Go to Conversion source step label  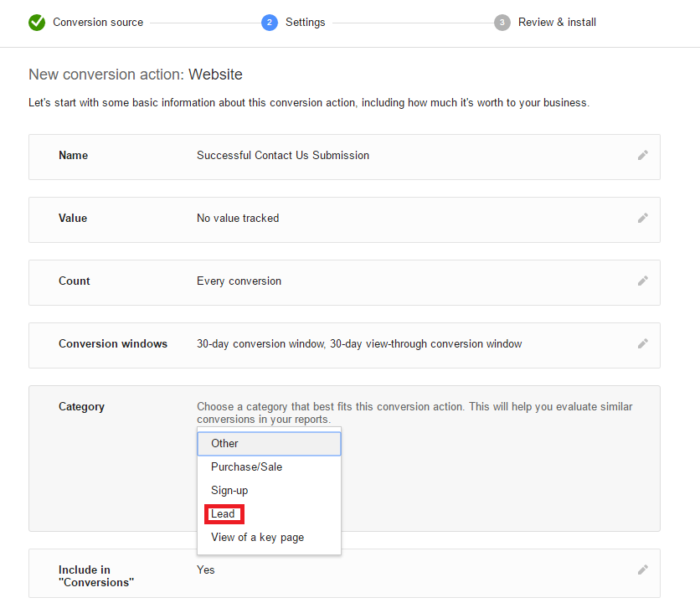(x=98, y=23)
